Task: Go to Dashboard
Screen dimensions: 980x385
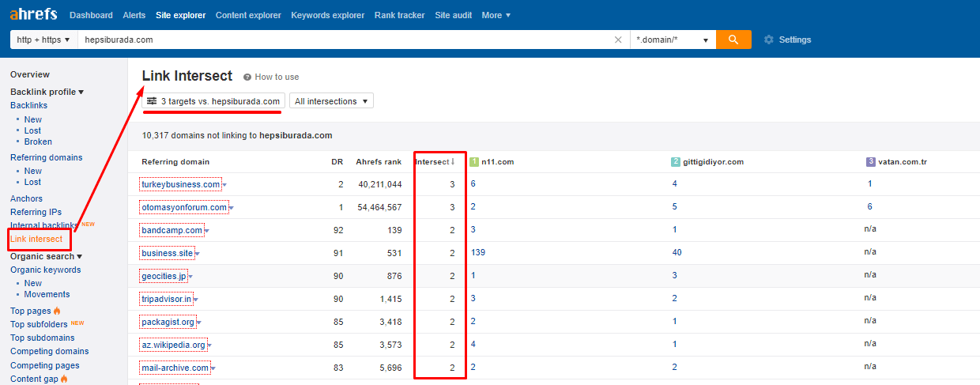Action: (x=91, y=15)
